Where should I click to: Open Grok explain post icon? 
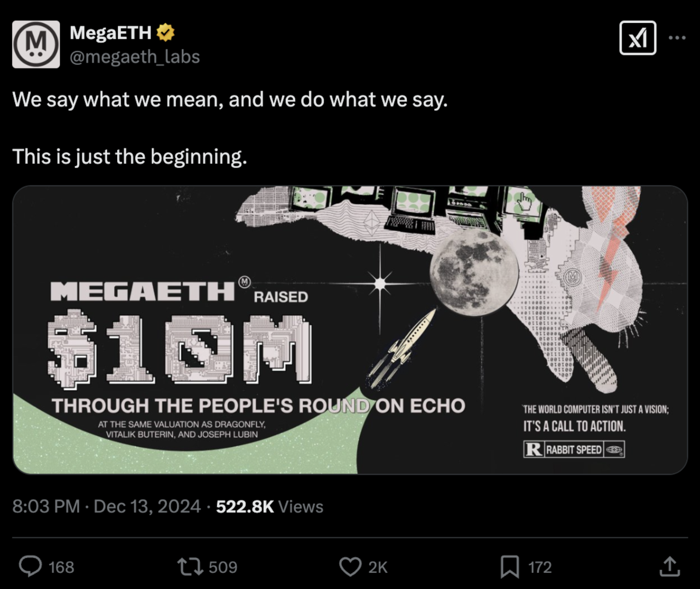point(637,38)
